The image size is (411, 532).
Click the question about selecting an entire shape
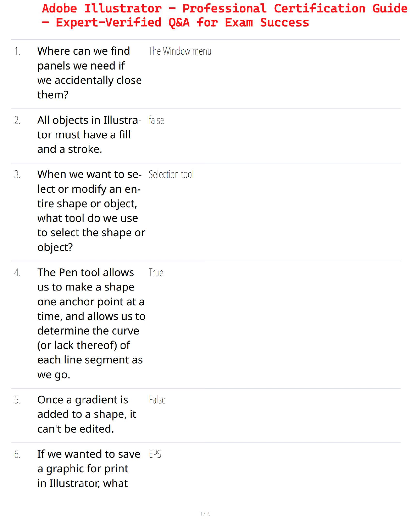click(91, 211)
